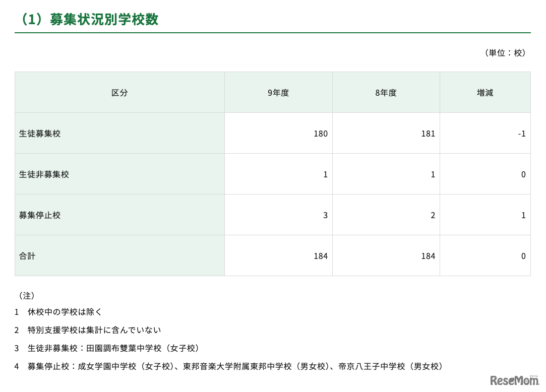The height and width of the screenshot is (392, 546).
Task: Click the -1 change value
Action: tap(522, 134)
